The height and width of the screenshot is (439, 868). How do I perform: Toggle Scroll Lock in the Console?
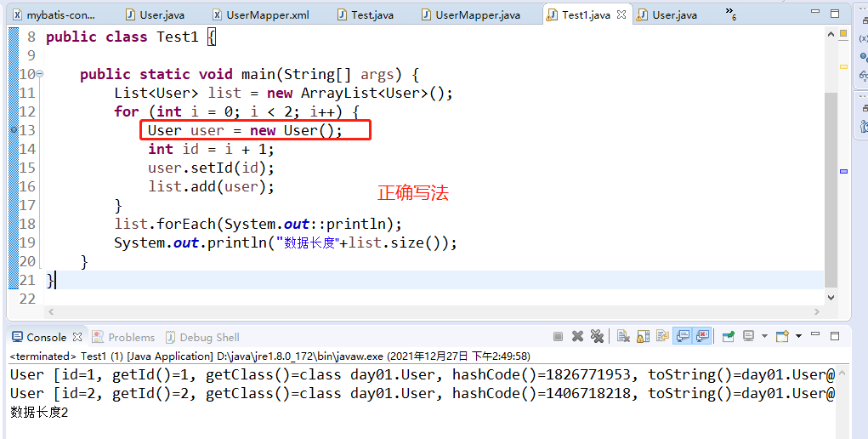(643, 336)
